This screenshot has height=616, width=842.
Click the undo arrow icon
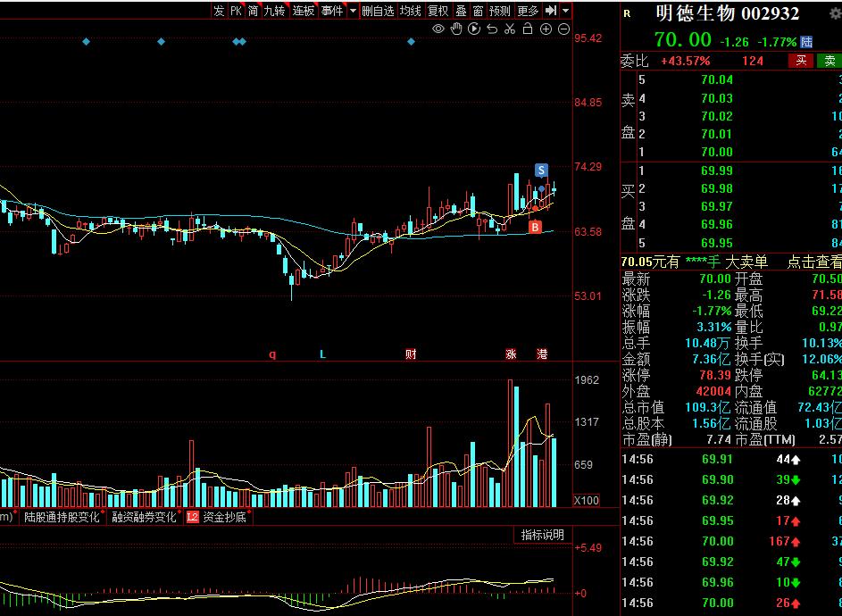(492, 29)
